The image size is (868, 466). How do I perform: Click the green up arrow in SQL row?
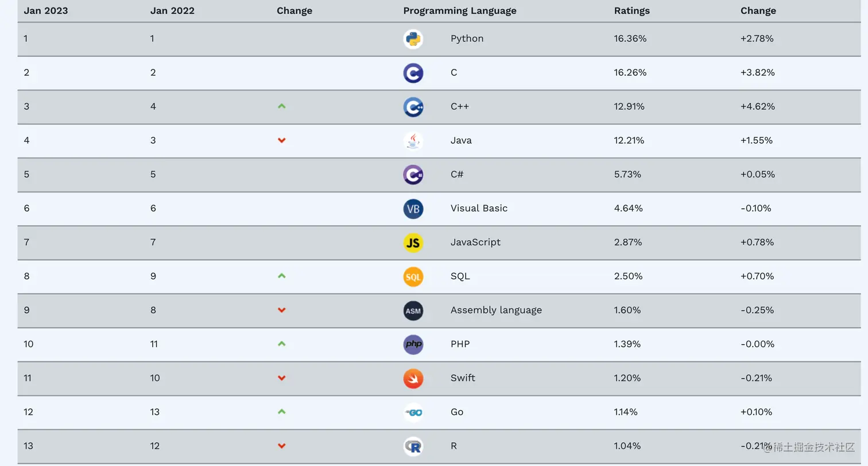(281, 276)
